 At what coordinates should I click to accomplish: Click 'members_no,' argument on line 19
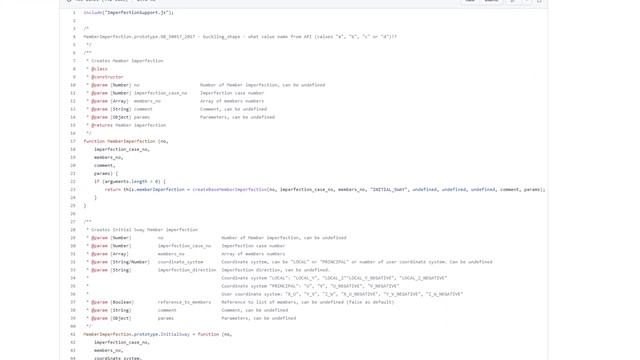pos(109,158)
